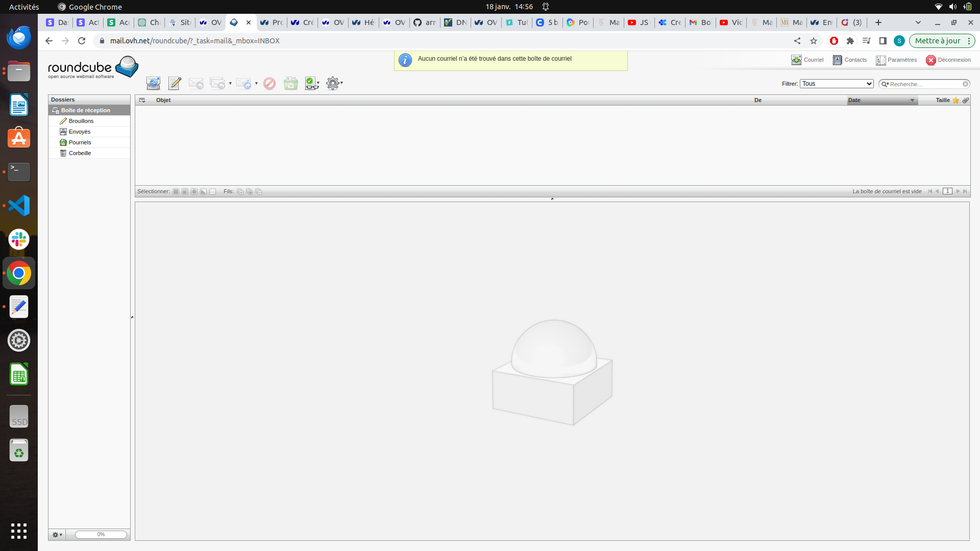Viewport: 980px width, 551px height.
Task: Open the Brouillons folder
Action: pyautogui.click(x=81, y=121)
